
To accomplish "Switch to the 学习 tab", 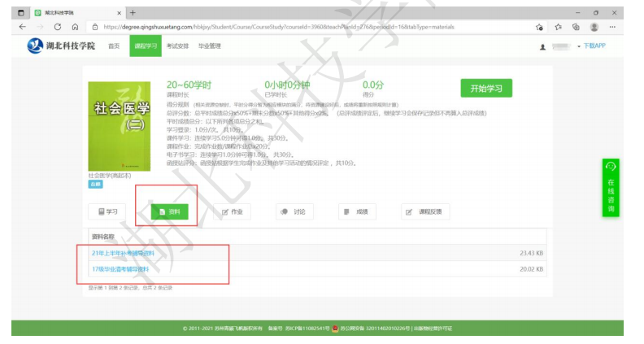I will (x=107, y=211).
